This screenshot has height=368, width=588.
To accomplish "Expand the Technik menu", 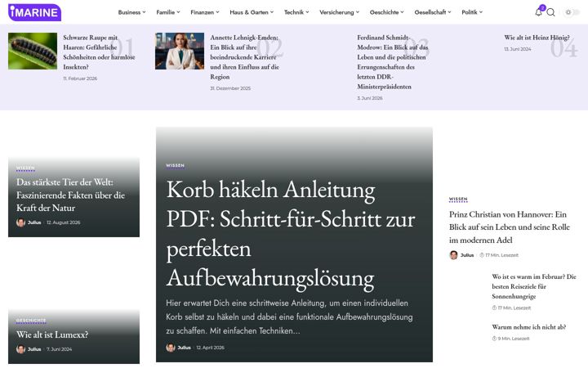I will 296,12.
